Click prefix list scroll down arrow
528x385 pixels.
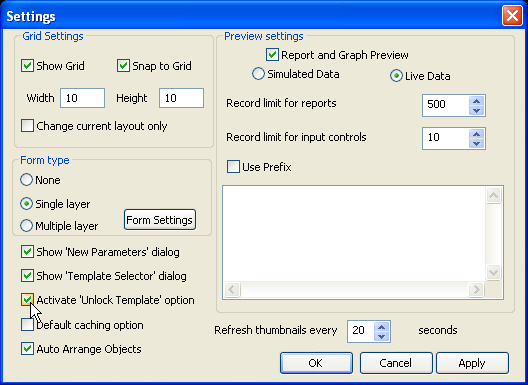coord(493,272)
